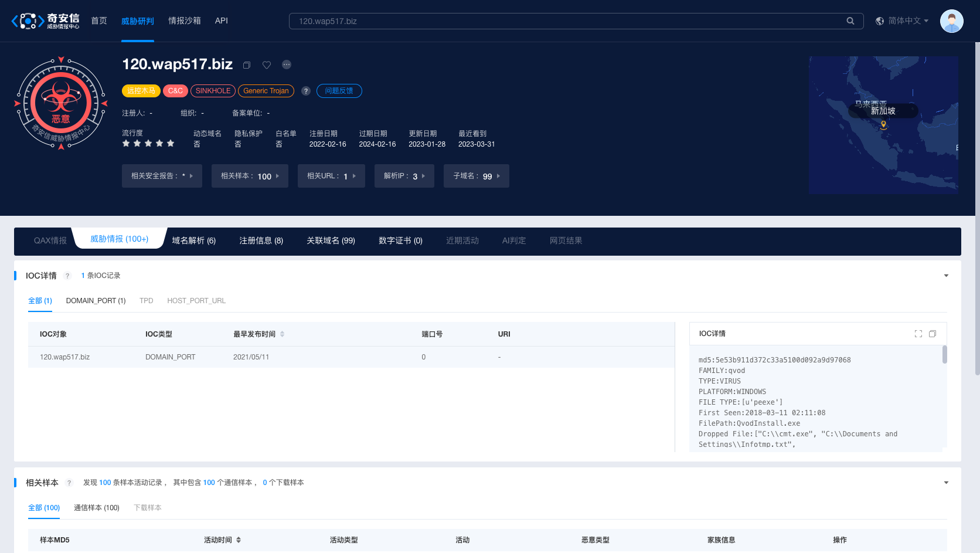Open API navigation item

pos(222,21)
